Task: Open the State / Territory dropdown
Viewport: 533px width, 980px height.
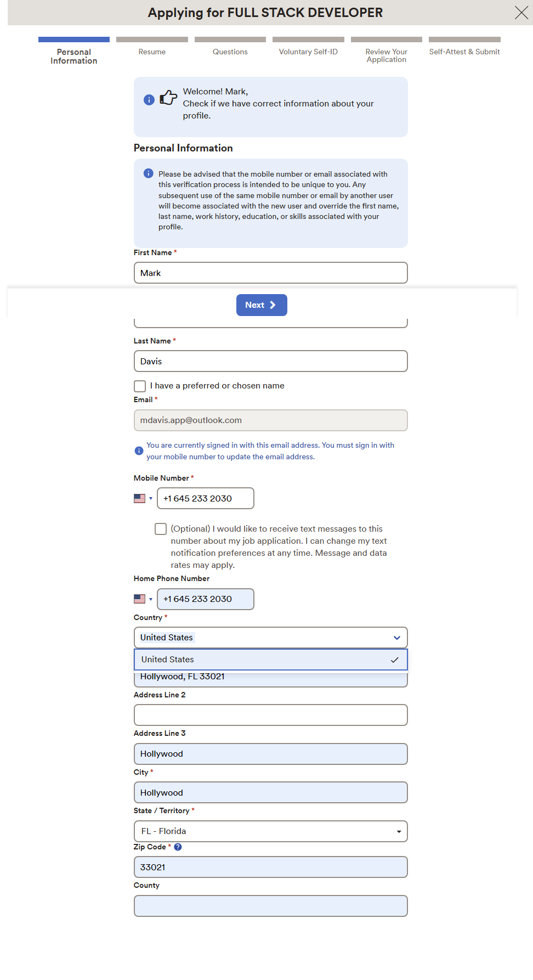Action: point(270,831)
